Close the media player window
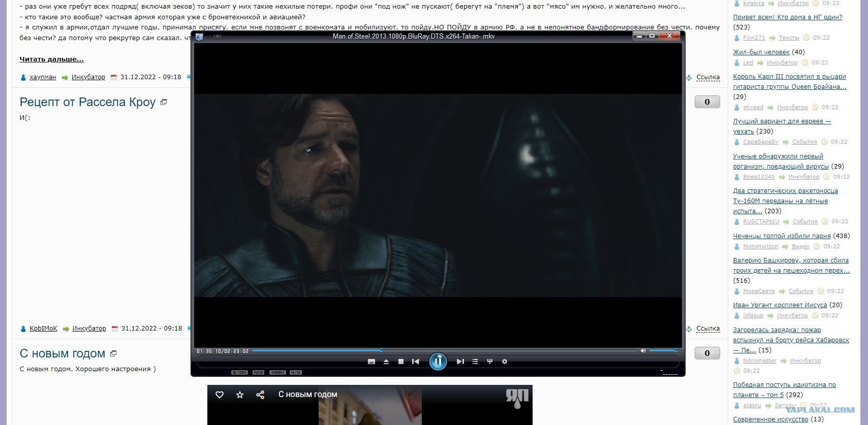This screenshot has width=868, height=425. click(x=669, y=36)
